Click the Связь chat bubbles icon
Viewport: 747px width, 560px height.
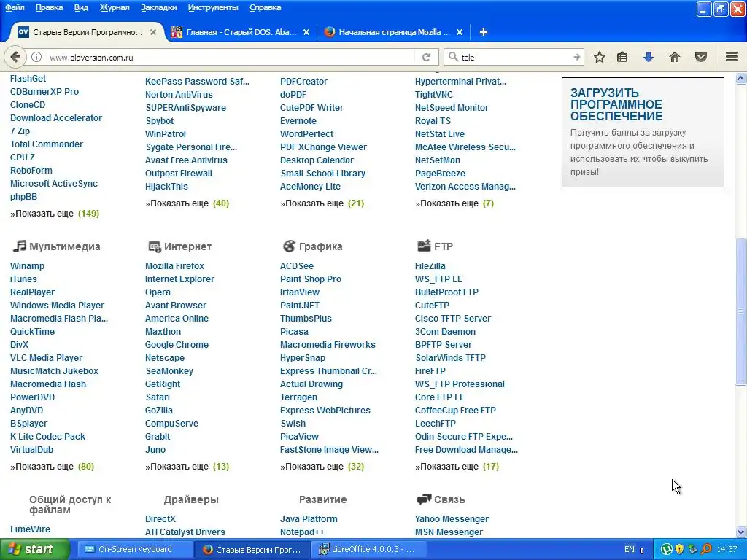click(x=424, y=499)
